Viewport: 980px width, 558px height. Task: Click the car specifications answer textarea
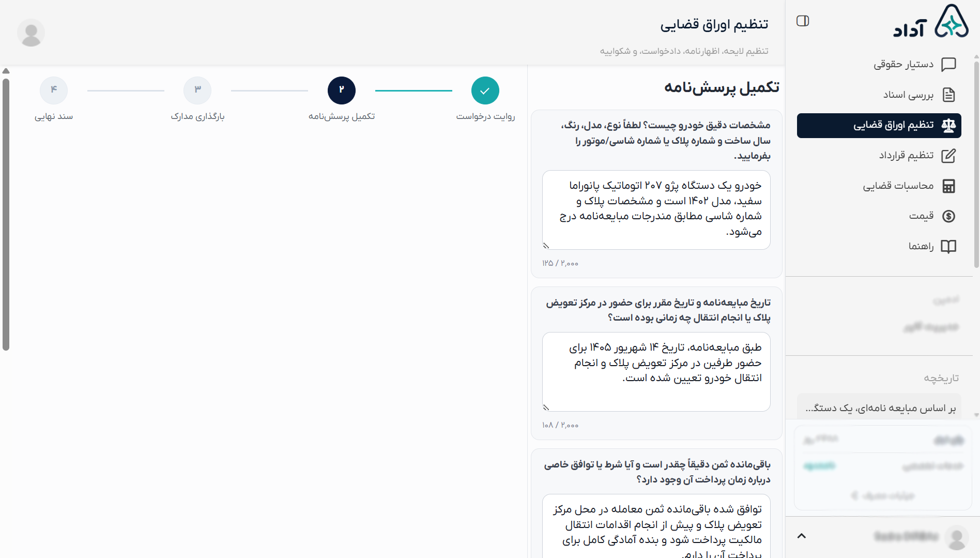tap(656, 210)
